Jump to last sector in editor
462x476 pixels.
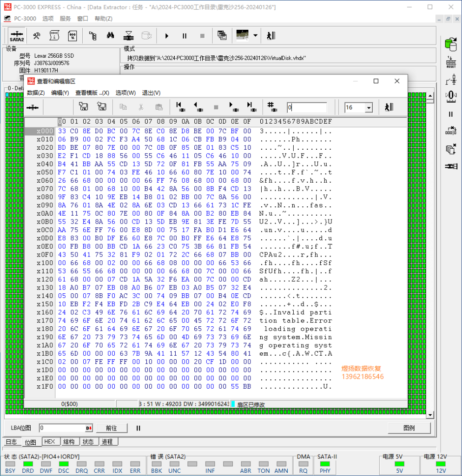[x=251, y=107]
